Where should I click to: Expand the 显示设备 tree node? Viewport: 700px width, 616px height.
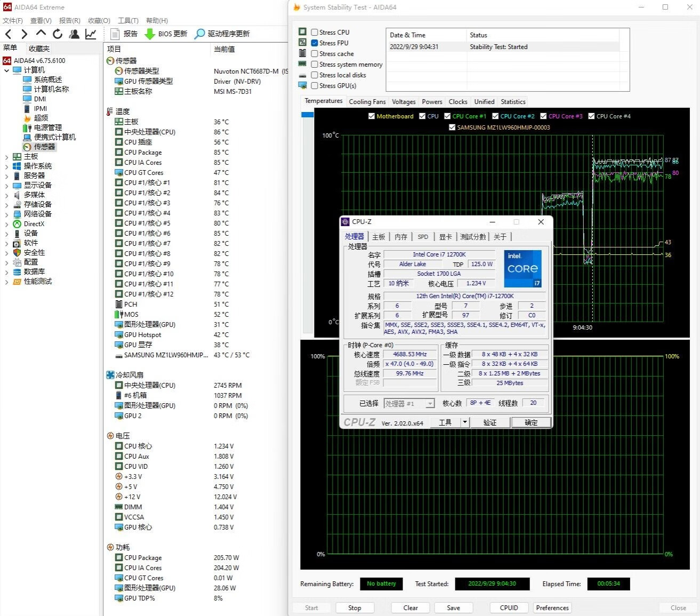point(6,186)
